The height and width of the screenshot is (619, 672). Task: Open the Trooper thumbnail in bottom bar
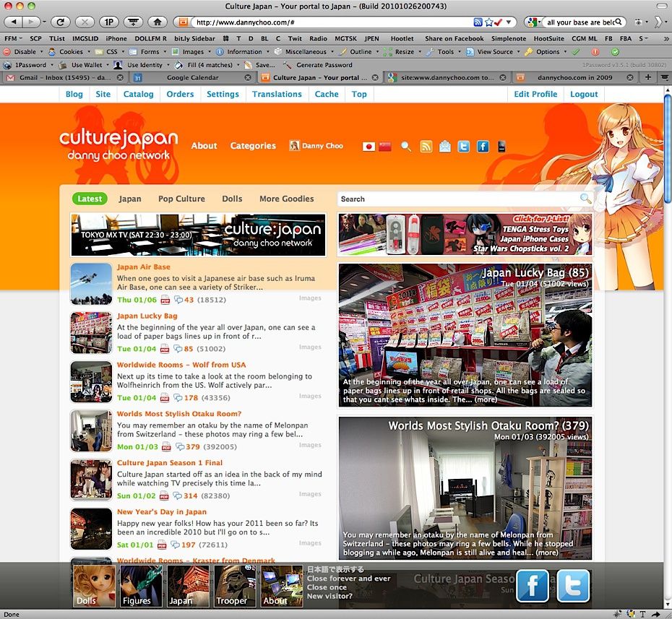tap(234, 586)
